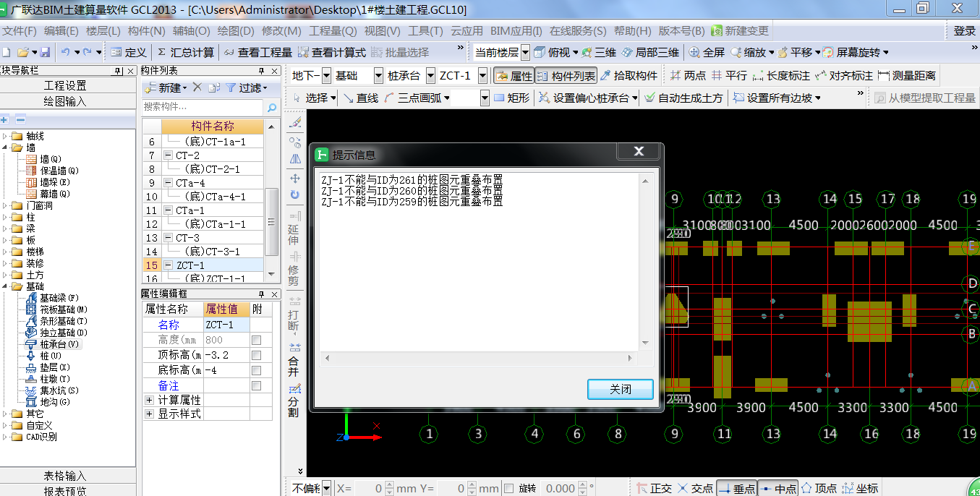Select 对齐标注 aligned dimension tool
Screen dimensions: 980x496
844,76
